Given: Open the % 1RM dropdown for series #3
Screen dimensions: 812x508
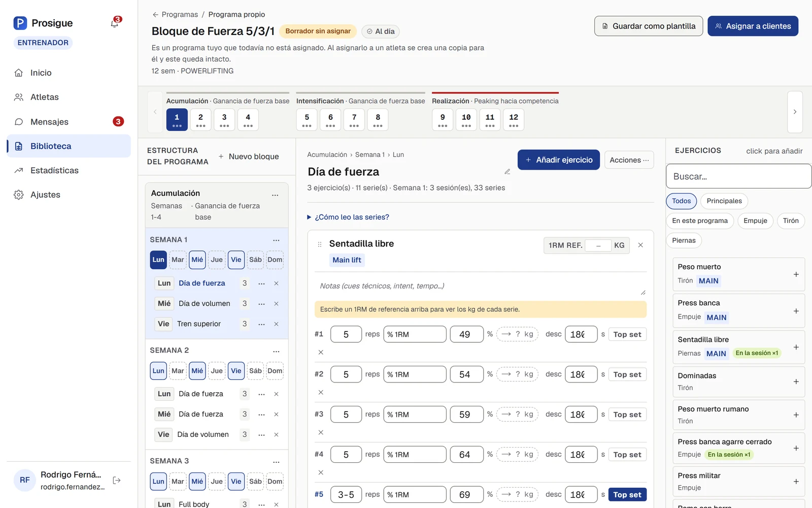Looking at the screenshot, I should pos(415,415).
